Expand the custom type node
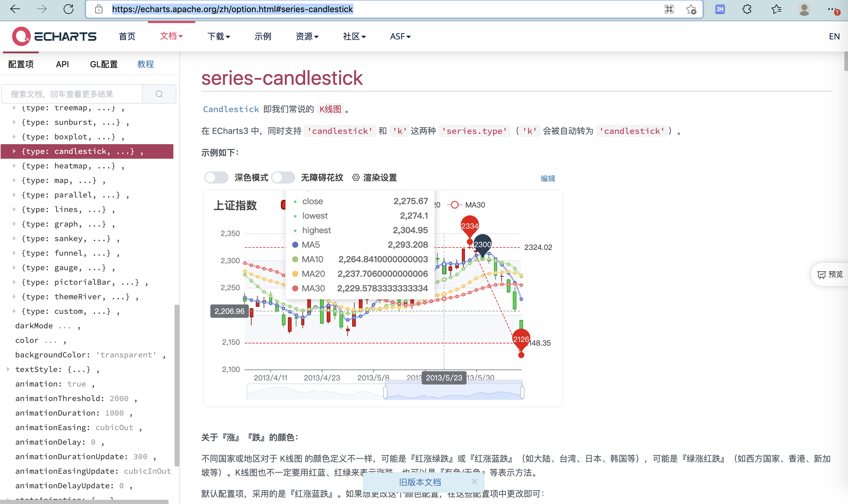 point(14,311)
